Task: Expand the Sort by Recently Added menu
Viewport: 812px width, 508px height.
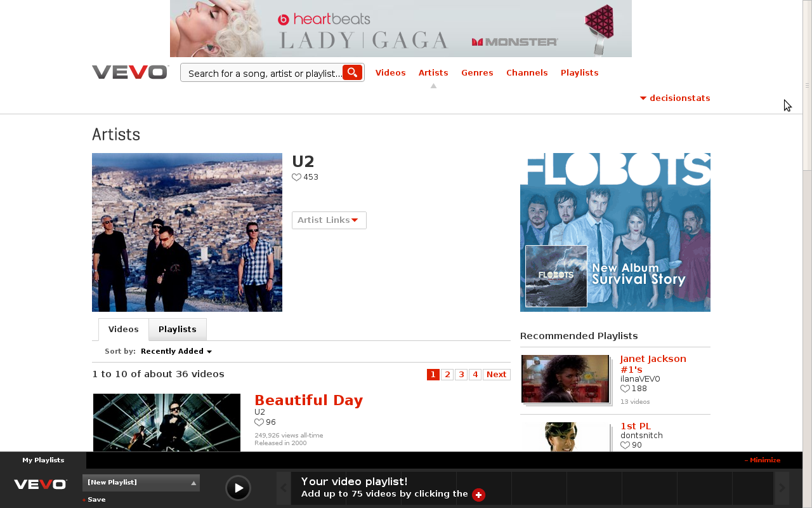Action: coord(176,351)
